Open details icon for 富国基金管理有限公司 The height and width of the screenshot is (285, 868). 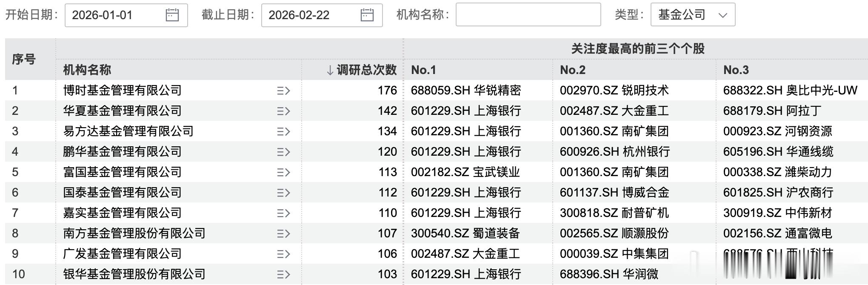[283, 172]
